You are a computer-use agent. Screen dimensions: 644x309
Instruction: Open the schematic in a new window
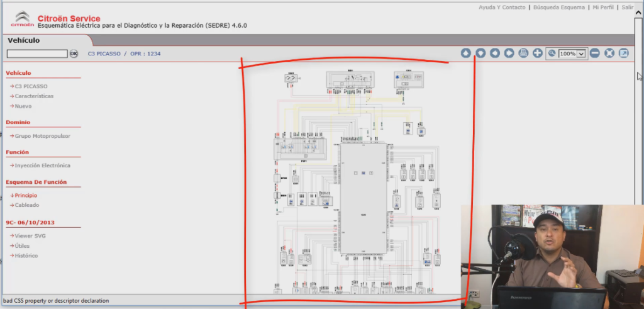click(x=623, y=53)
